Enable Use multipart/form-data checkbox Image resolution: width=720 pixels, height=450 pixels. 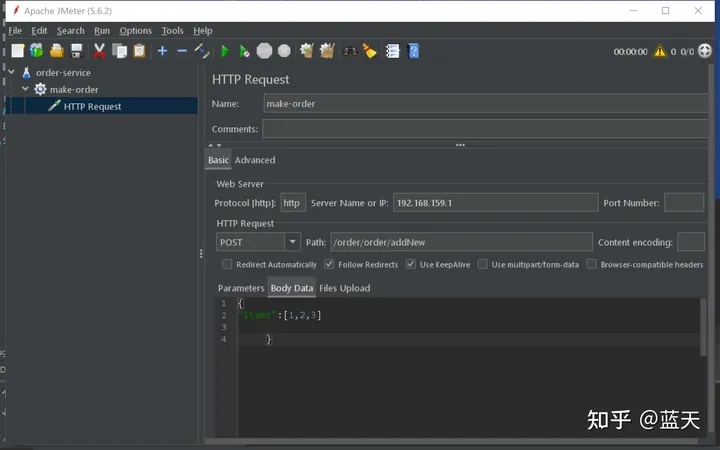pos(483,264)
